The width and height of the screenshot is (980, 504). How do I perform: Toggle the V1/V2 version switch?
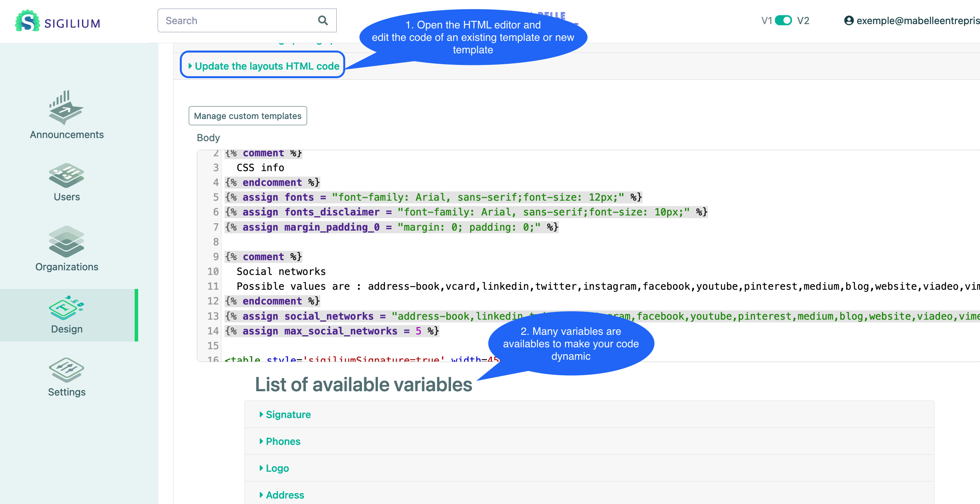click(783, 20)
